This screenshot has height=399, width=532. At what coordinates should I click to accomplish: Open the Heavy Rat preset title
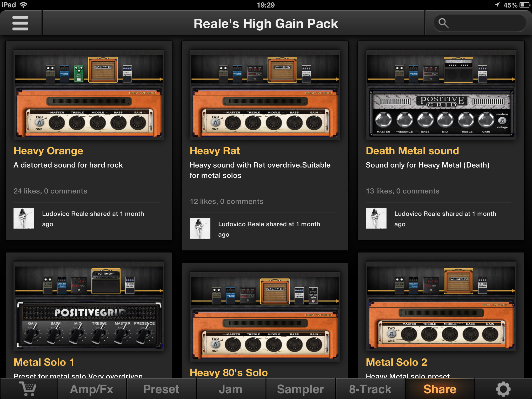click(215, 151)
